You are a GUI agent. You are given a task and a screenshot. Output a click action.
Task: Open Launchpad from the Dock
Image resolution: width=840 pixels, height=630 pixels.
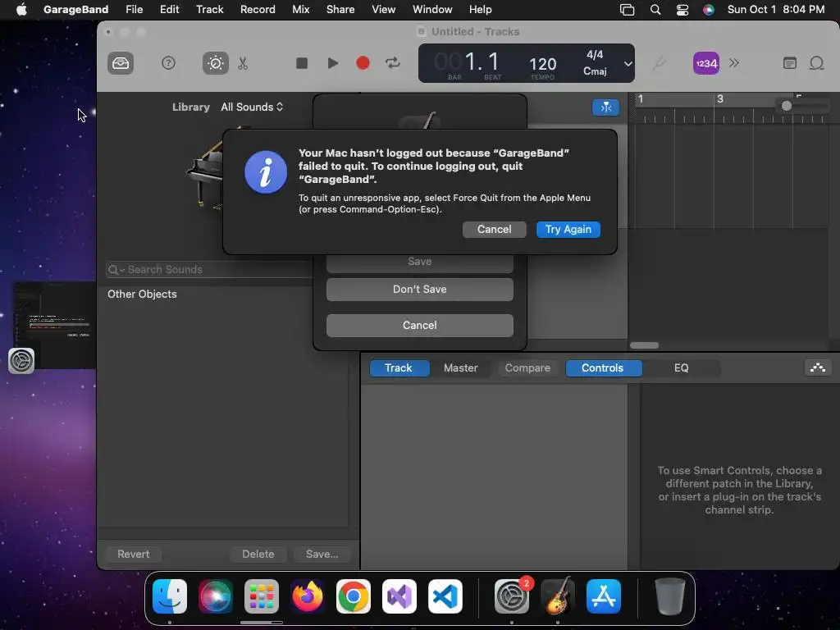coord(262,596)
